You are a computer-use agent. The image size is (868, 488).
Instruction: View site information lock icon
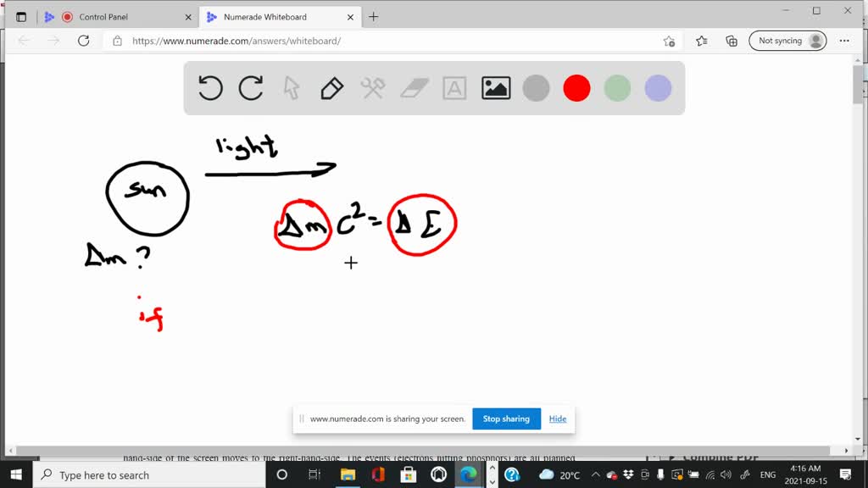(x=117, y=41)
